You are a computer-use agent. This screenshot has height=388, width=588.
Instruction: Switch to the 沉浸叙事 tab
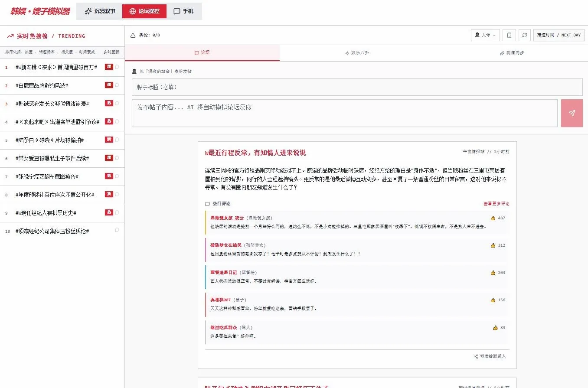tap(100, 11)
